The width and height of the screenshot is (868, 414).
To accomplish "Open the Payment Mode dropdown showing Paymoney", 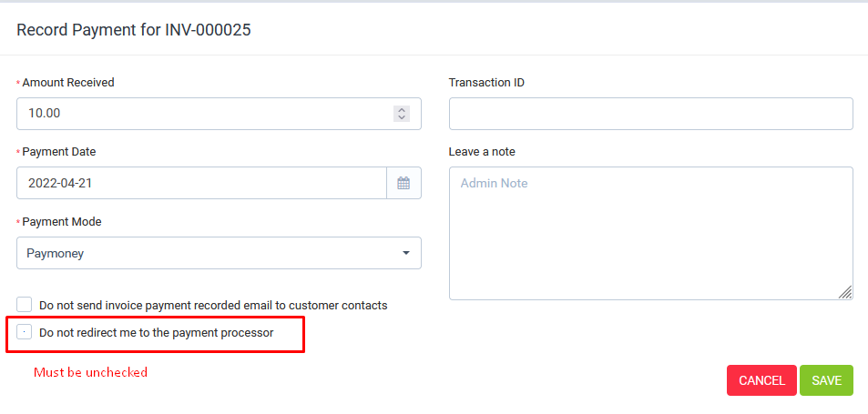I will [219, 253].
